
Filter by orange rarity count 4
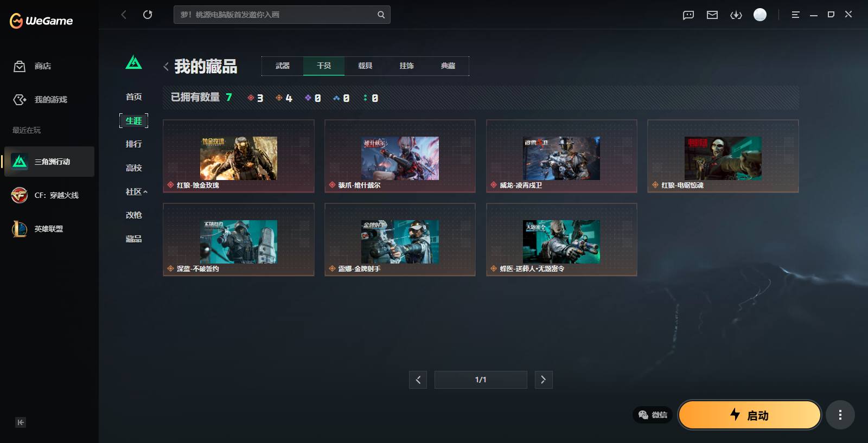284,98
